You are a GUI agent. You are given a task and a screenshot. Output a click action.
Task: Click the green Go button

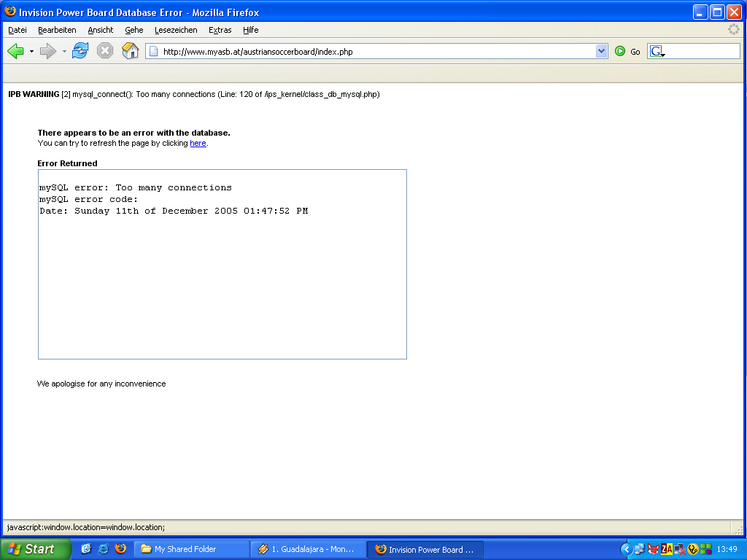[x=627, y=52]
